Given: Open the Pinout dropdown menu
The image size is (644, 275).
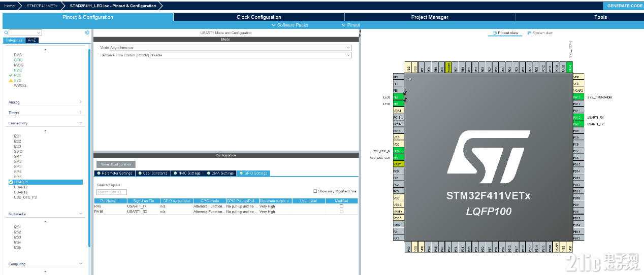Looking at the screenshot, I should pyautogui.click(x=351, y=25).
